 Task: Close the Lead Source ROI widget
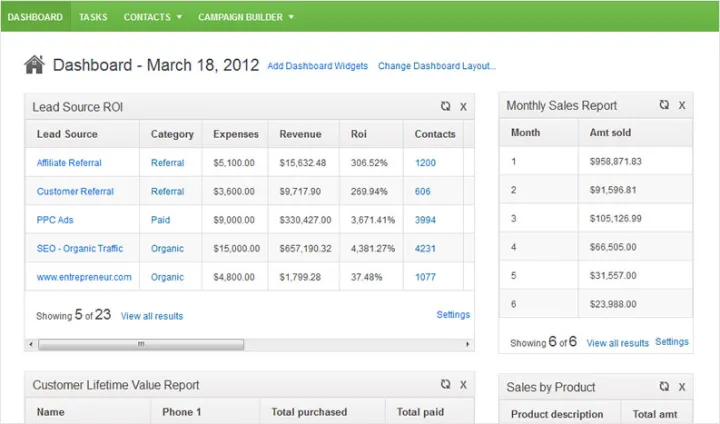point(463,106)
